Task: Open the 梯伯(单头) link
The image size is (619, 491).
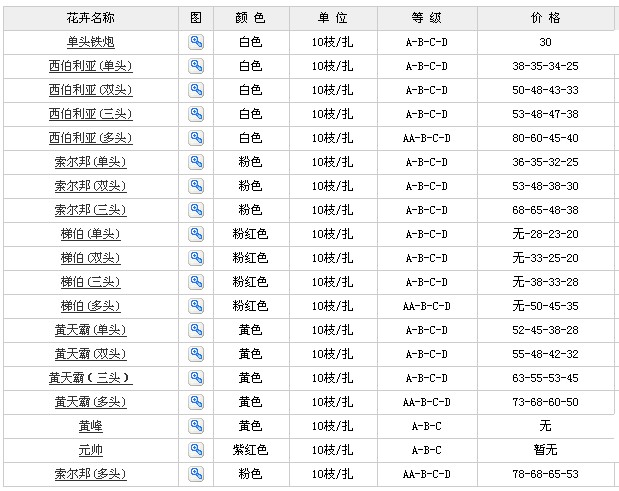Action: [90, 234]
